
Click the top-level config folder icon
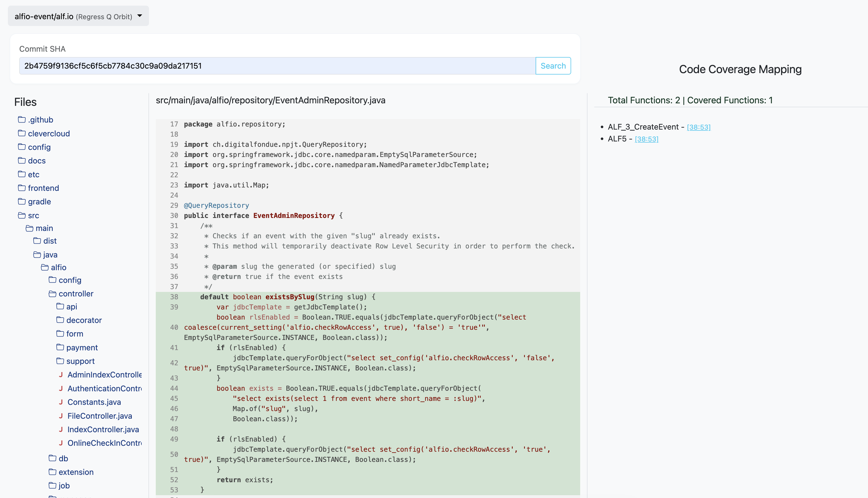pos(22,147)
